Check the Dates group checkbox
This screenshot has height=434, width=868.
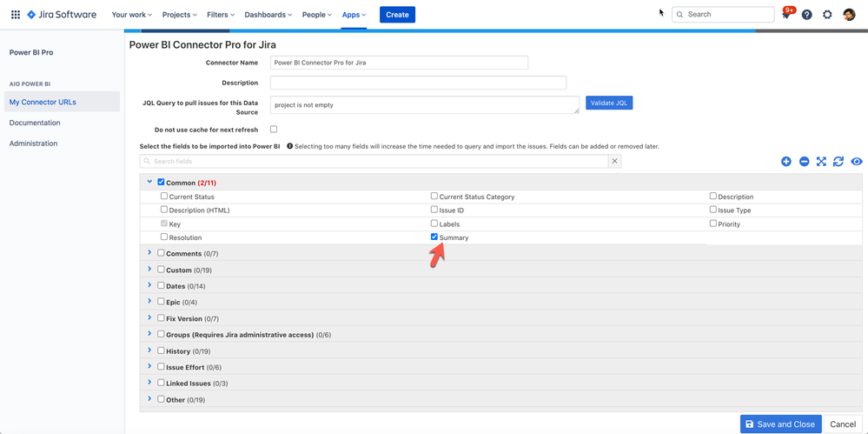161,285
